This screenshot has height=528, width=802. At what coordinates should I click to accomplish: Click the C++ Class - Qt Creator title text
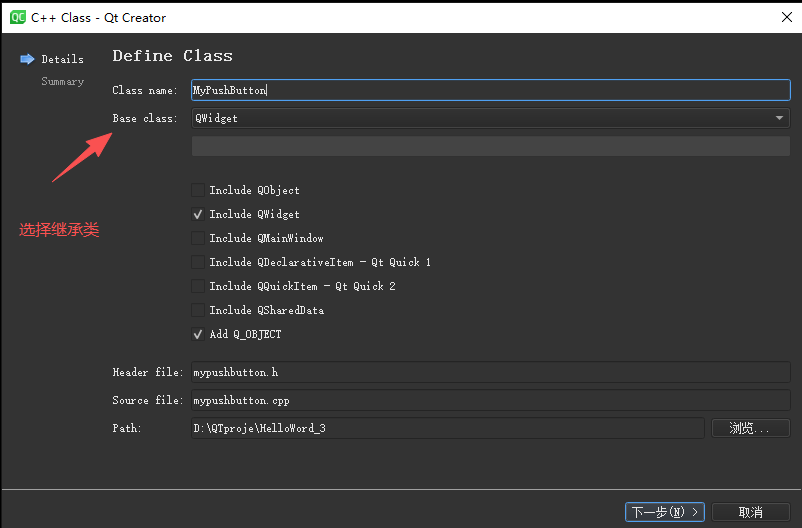tap(98, 18)
